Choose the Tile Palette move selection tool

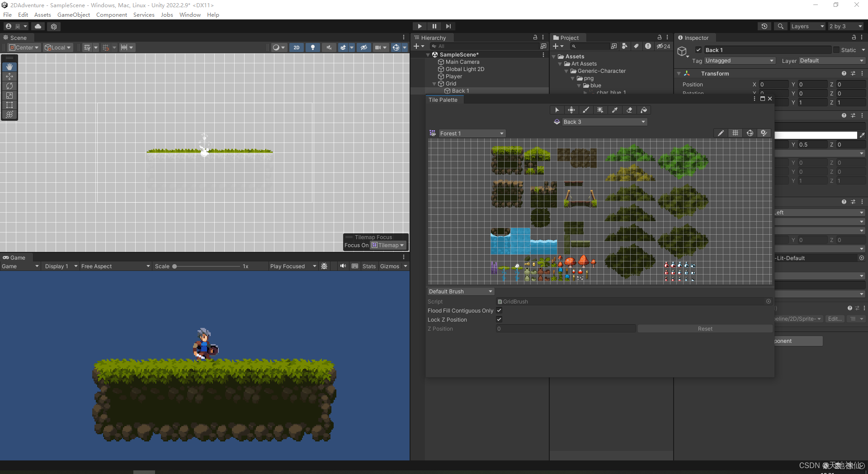tap(571, 110)
